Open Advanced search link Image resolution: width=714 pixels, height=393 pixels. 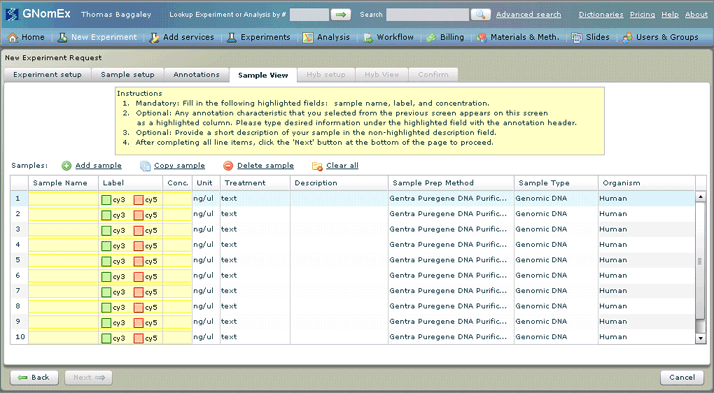tap(528, 15)
